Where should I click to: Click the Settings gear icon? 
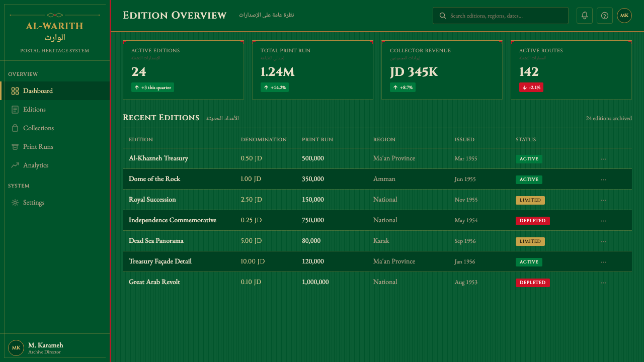(x=15, y=203)
